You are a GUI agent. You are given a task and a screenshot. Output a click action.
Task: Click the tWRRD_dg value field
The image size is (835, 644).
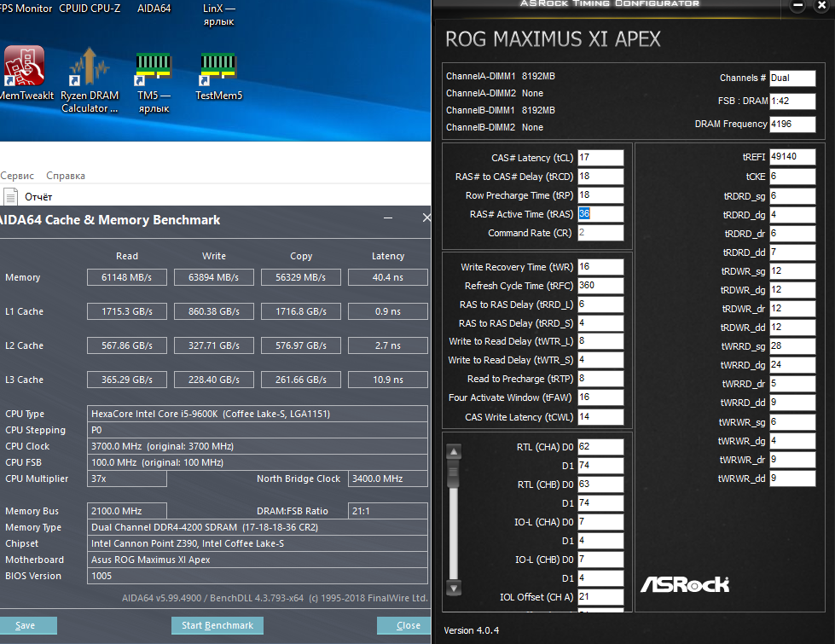(x=792, y=365)
